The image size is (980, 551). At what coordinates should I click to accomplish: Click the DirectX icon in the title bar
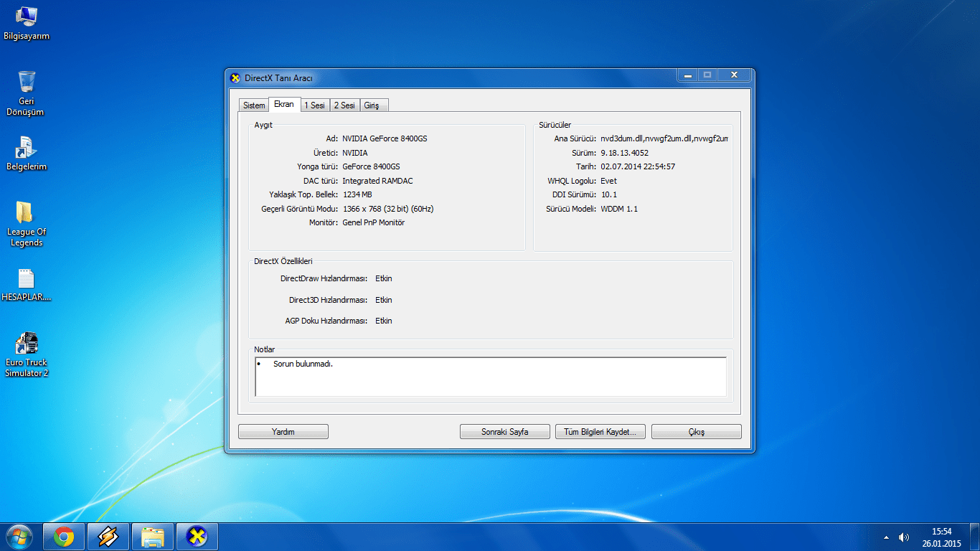[235, 77]
